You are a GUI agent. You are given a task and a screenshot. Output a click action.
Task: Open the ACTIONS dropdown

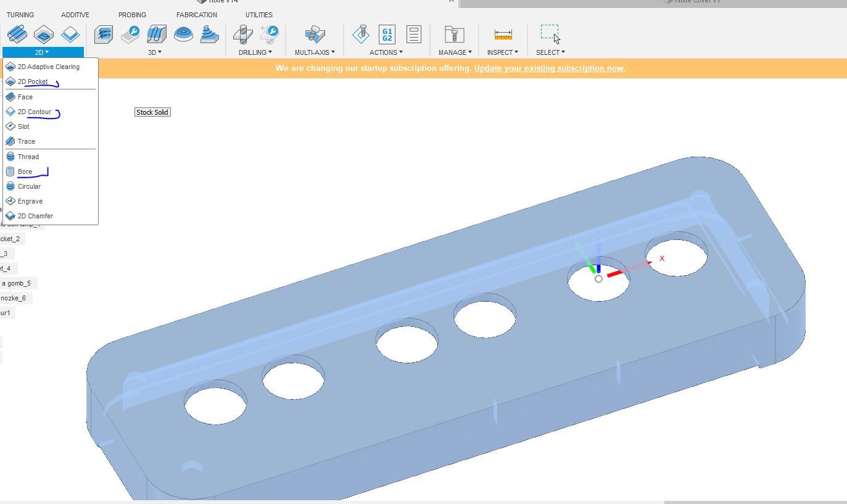click(x=386, y=52)
